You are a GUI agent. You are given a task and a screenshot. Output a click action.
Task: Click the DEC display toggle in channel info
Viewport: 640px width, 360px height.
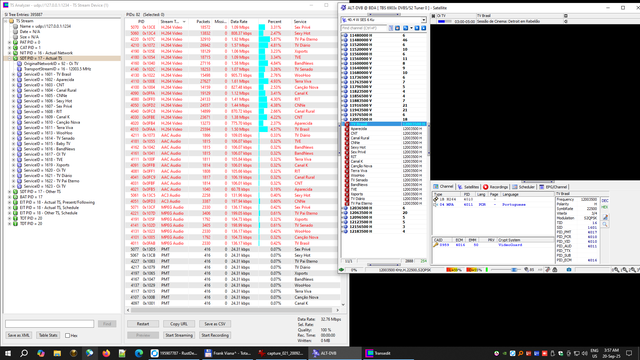605,200
